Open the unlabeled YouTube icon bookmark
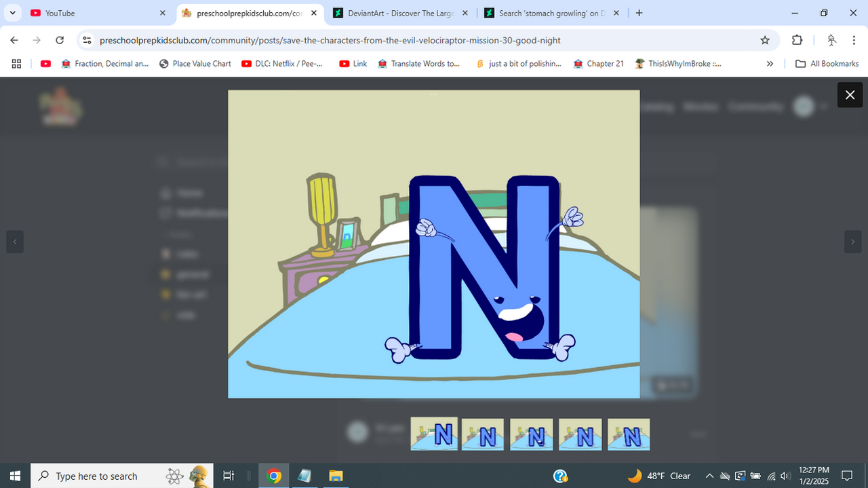 pos(45,64)
